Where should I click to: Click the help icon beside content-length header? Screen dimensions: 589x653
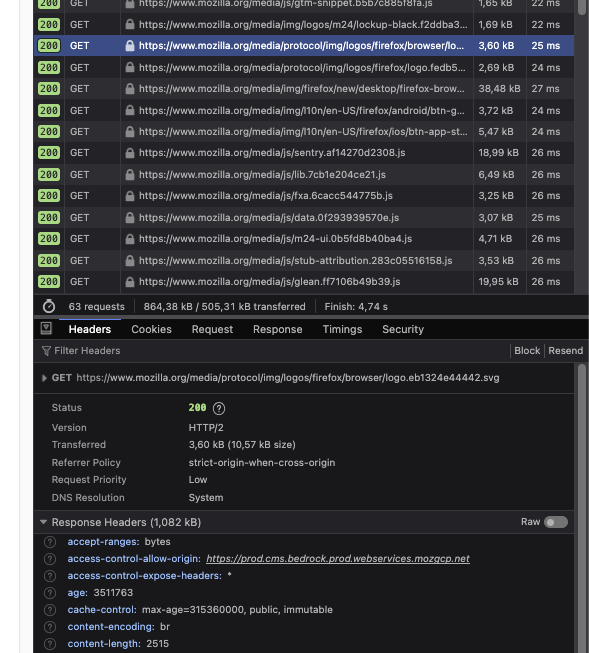50,644
